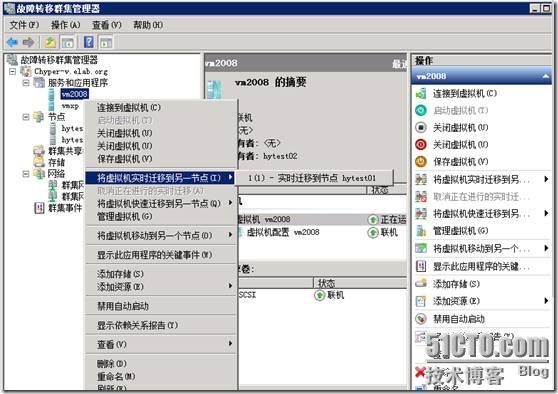Image resolution: width=558 pixels, height=394 pixels.
Task: Click 将虚拟机快速迁移到另 icon in Actions pane
Action: [x=421, y=214]
